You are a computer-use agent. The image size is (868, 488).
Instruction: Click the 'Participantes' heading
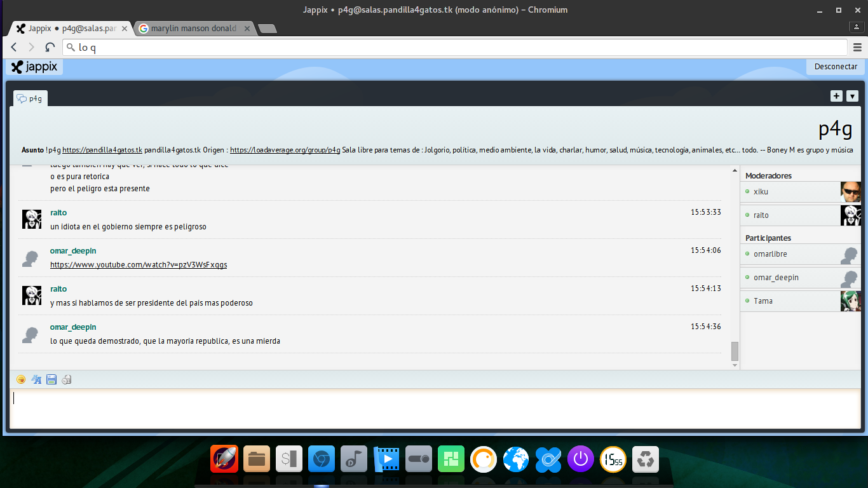coord(768,238)
